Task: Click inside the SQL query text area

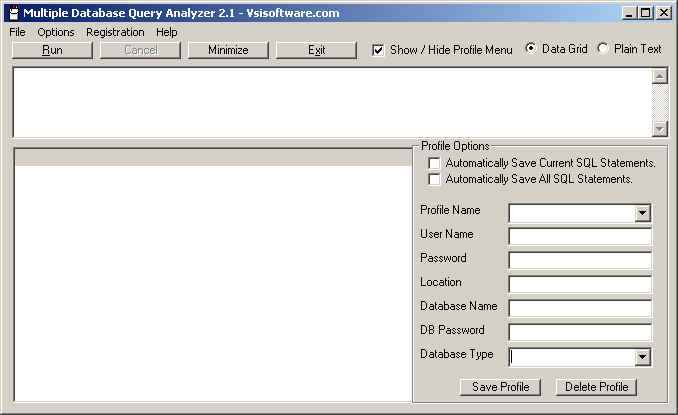Action: (x=332, y=102)
